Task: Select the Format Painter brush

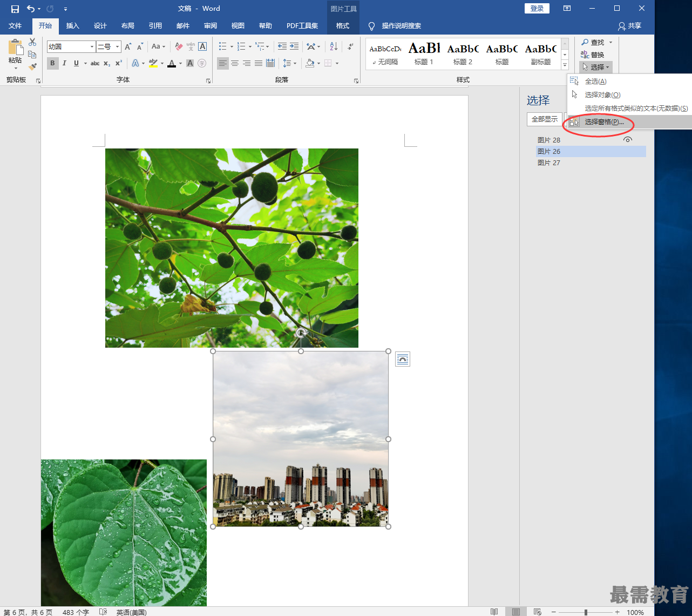Action: pos(32,67)
